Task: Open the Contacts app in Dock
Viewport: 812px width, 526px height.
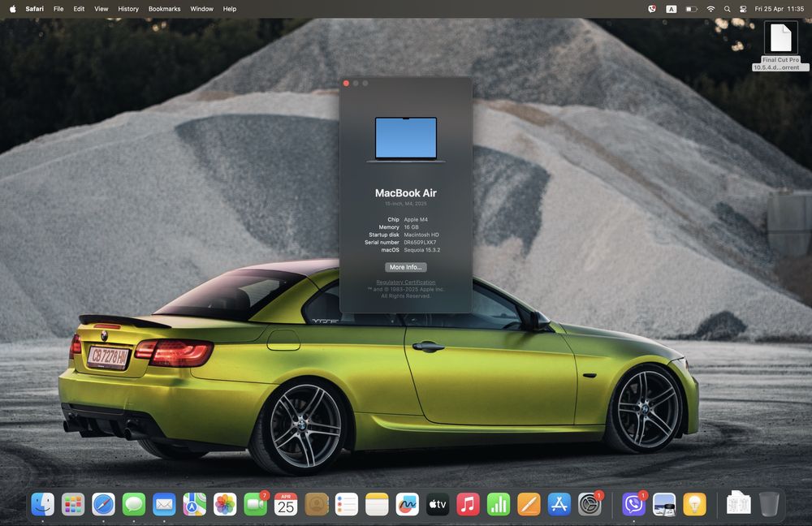Action: [317, 504]
